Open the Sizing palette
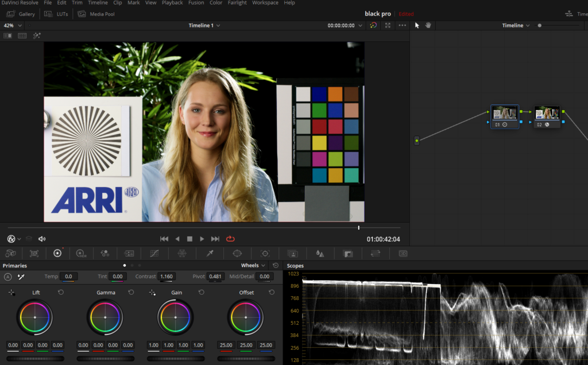Screen dimensions: 588x365 pos(376,254)
